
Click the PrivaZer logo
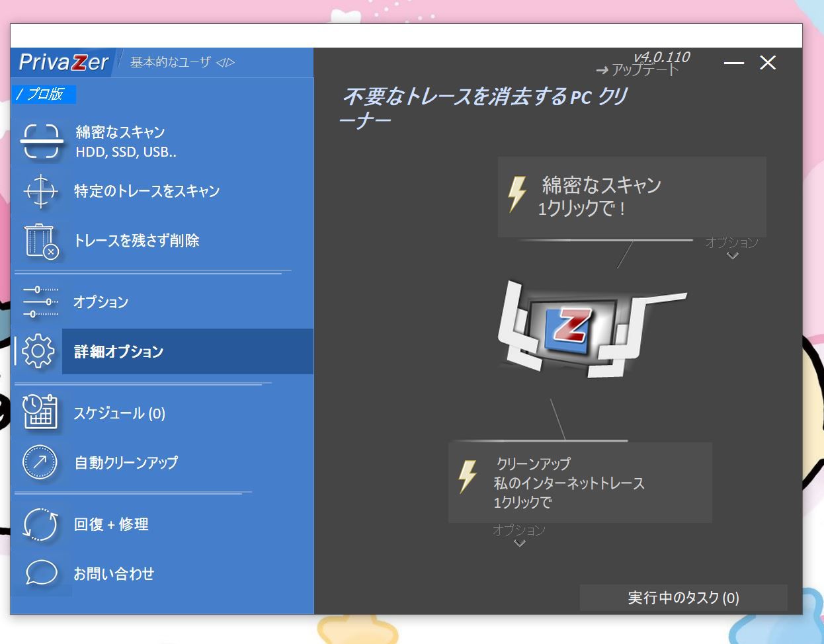pyautogui.click(x=63, y=62)
